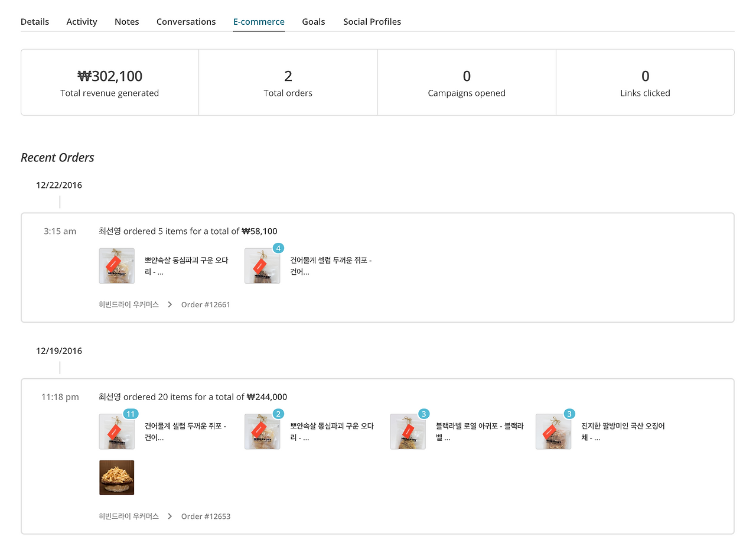Open the Order #12653 link

206,516
